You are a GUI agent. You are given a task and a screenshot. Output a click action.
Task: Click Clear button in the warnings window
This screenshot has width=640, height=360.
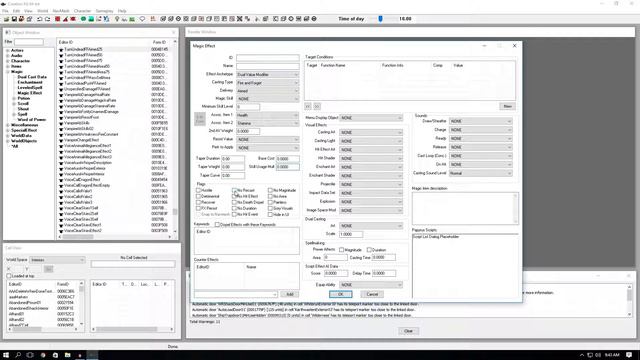(408, 331)
